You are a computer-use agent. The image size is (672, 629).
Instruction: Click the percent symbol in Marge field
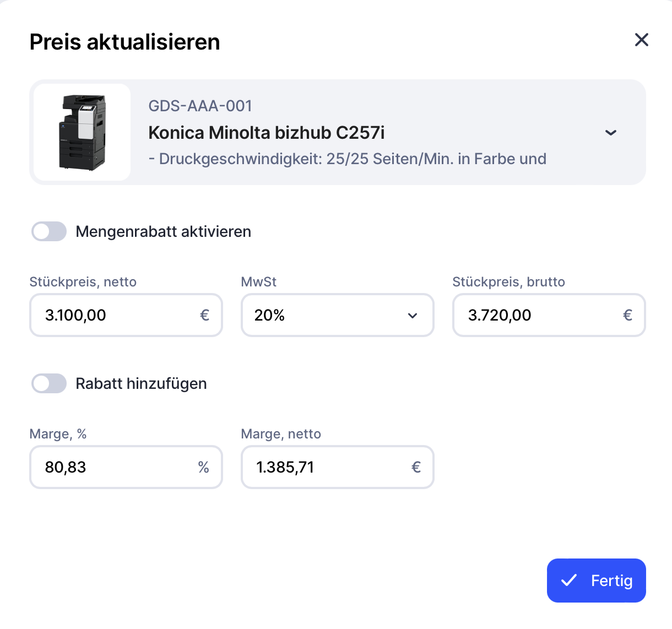click(x=203, y=467)
